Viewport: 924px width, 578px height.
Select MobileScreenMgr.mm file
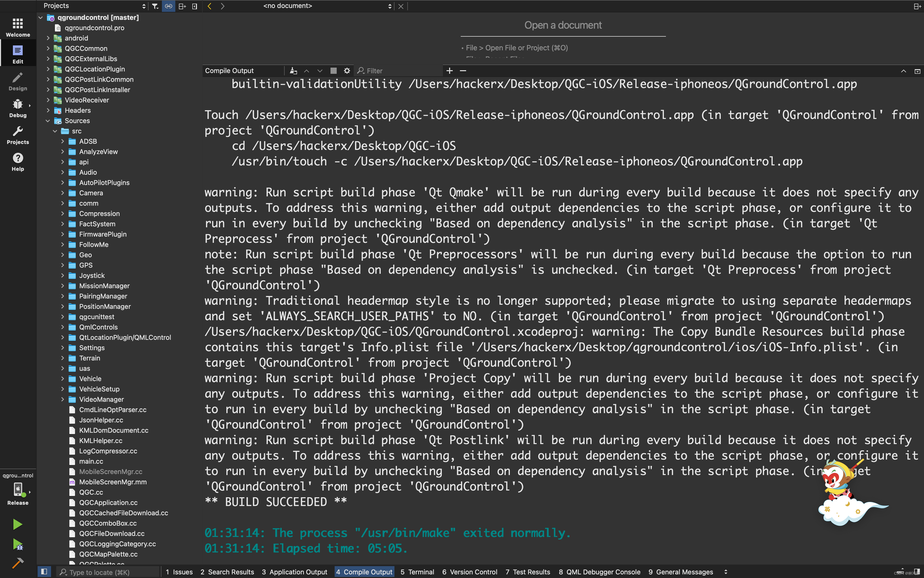click(x=113, y=482)
